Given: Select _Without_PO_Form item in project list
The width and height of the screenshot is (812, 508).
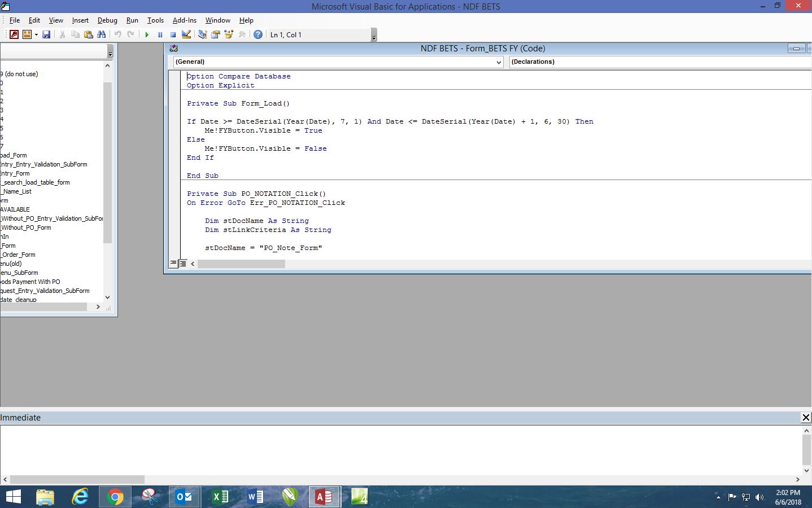Looking at the screenshot, I should pyautogui.click(x=25, y=227).
